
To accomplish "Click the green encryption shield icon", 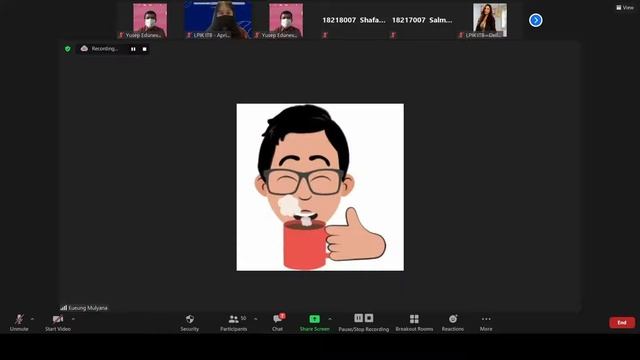I will click(68, 49).
